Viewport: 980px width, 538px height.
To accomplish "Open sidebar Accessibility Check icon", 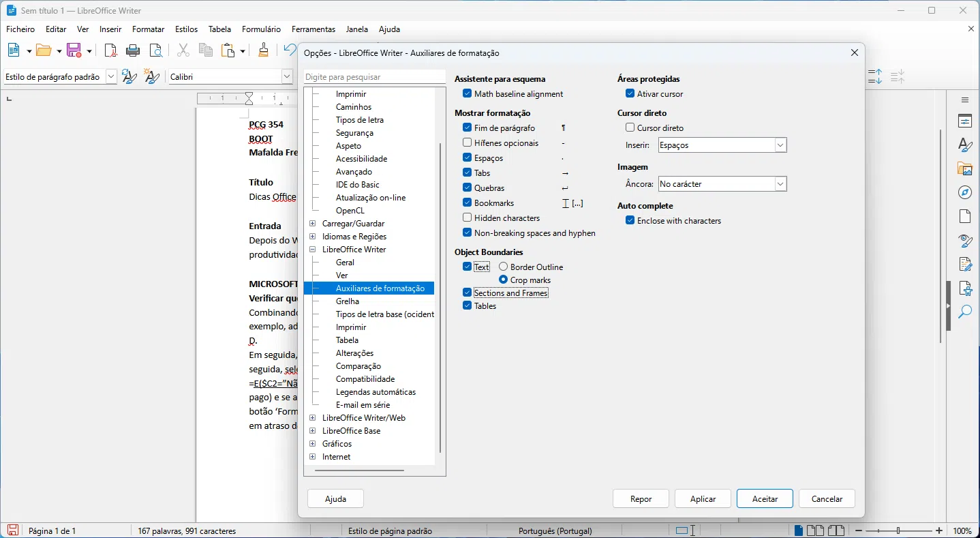I will [x=965, y=288].
